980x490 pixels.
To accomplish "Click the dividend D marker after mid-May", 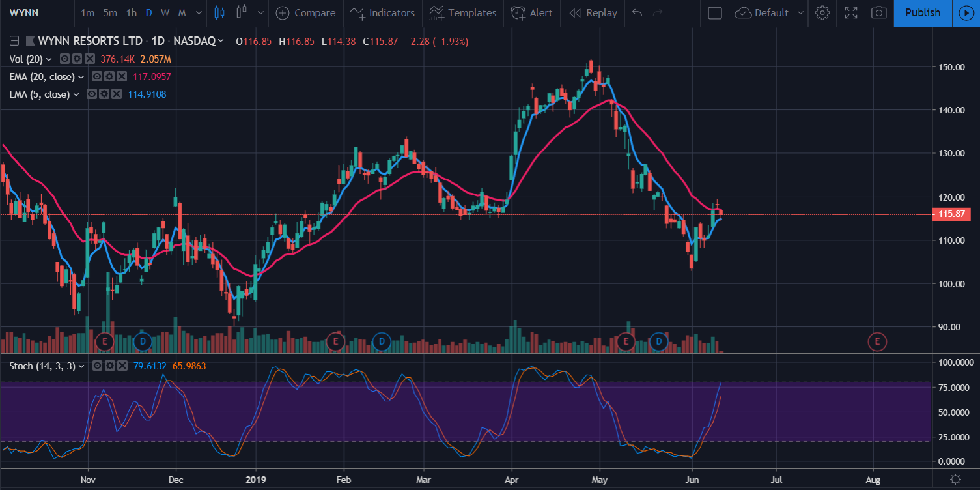I will pos(659,341).
